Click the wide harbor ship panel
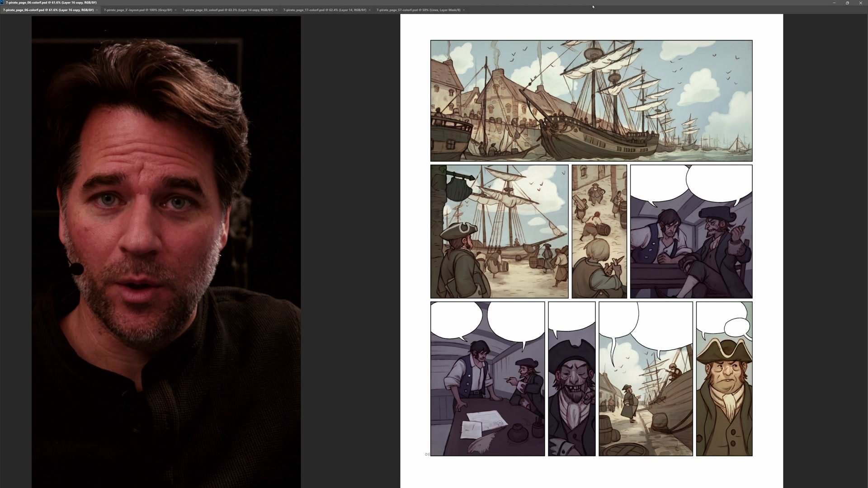The width and height of the screenshot is (868, 488). [591, 101]
